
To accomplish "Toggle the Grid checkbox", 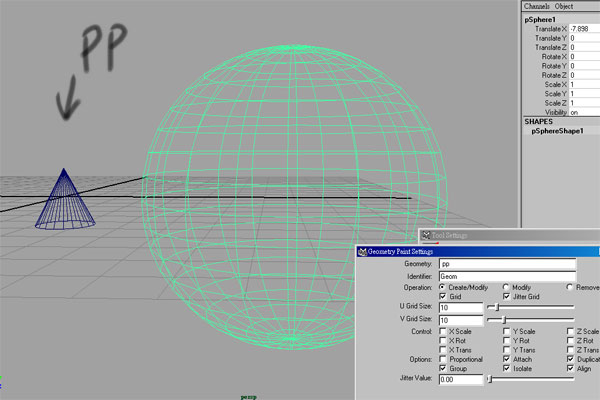I will pyautogui.click(x=443, y=296).
